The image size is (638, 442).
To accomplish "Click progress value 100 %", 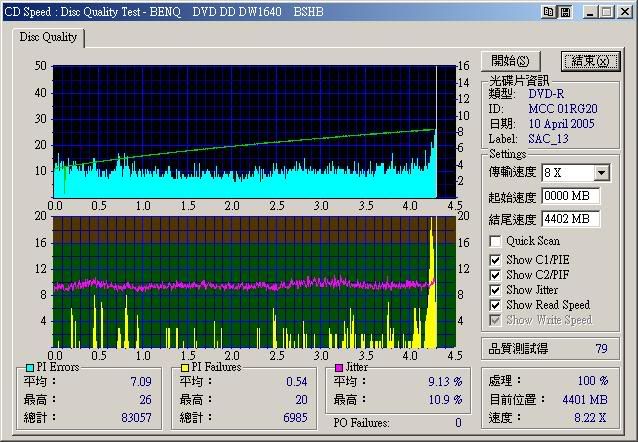I will 592,381.
